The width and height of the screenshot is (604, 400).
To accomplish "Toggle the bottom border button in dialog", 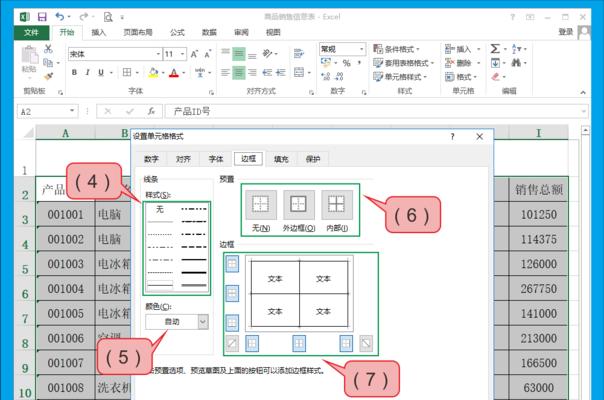I will coord(232,323).
